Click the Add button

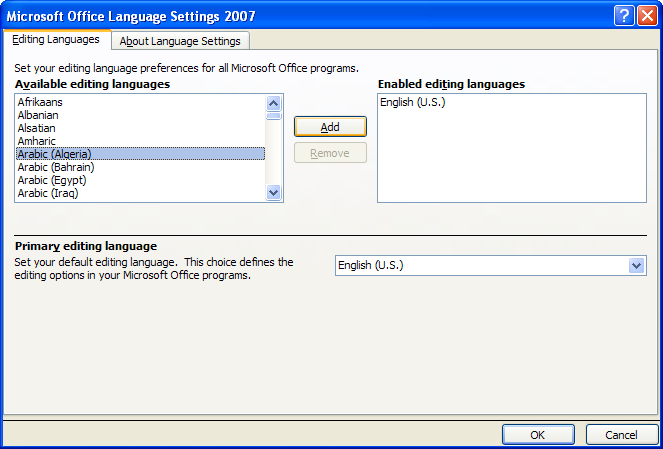tap(330, 127)
